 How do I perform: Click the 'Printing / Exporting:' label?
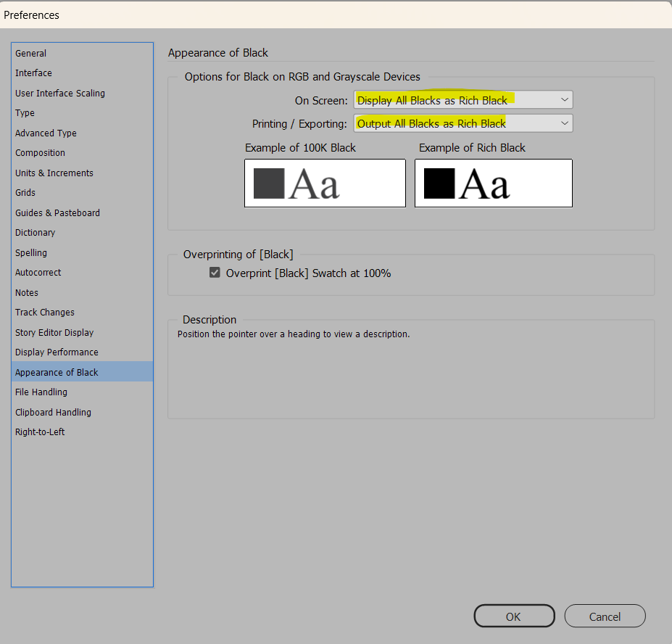(299, 124)
